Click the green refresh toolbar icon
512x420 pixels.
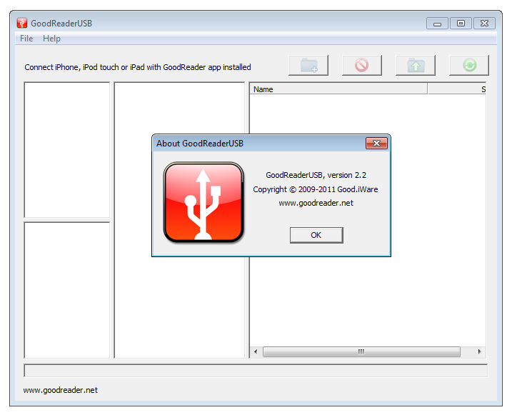(x=469, y=65)
